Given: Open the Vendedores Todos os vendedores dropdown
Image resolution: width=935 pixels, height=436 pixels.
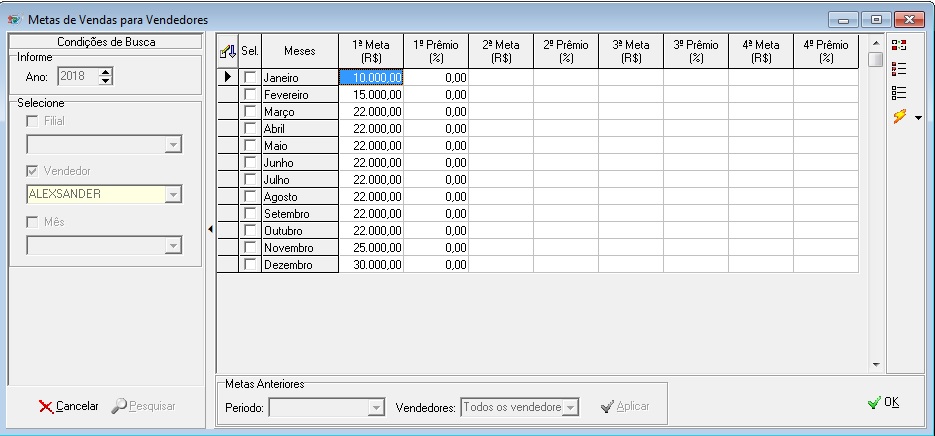Looking at the screenshot, I should click(x=571, y=407).
